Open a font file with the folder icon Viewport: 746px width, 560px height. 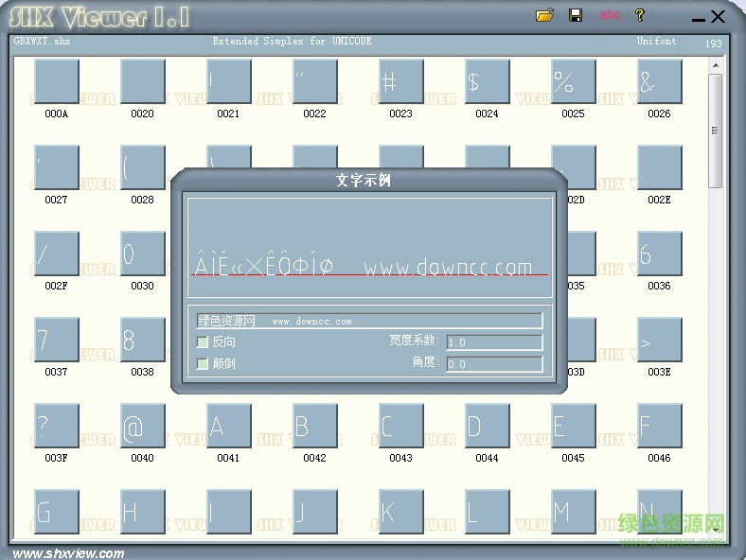pyautogui.click(x=544, y=15)
